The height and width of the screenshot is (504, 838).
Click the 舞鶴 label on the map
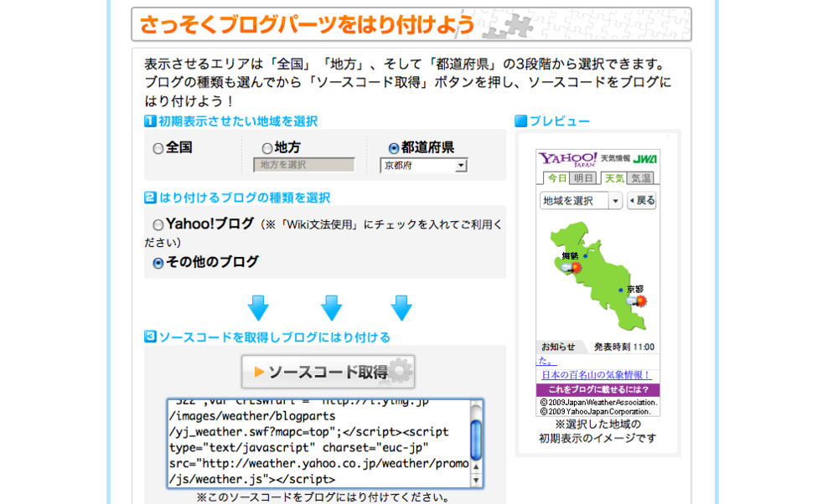[x=570, y=255]
